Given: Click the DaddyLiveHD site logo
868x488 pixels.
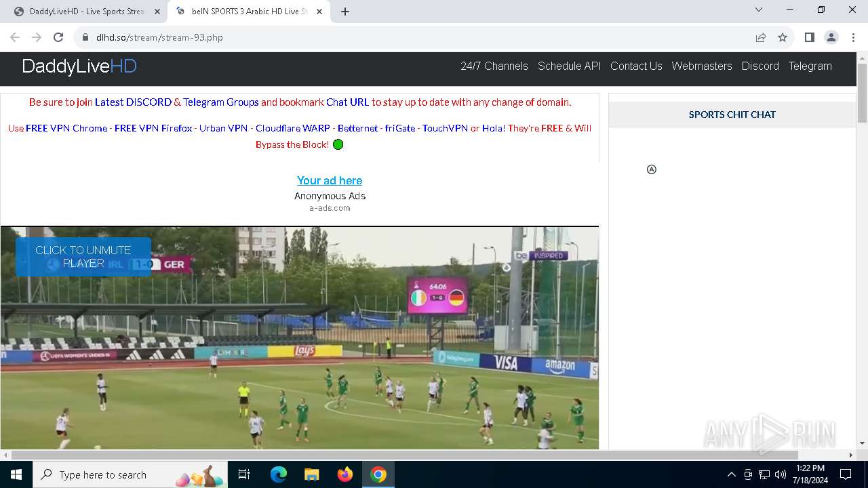Looking at the screenshot, I should 79,66.
